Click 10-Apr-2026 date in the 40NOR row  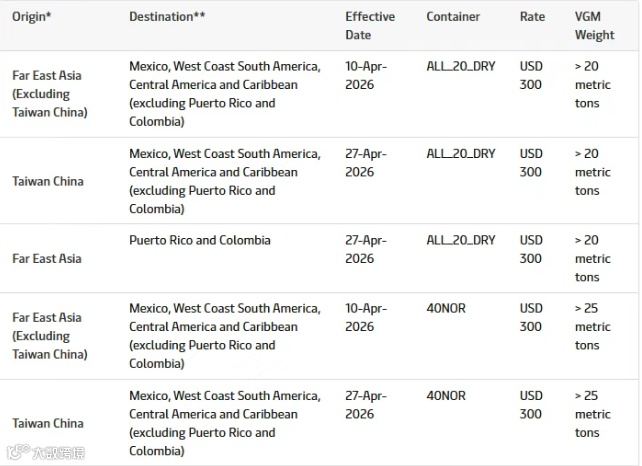coord(366,317)
